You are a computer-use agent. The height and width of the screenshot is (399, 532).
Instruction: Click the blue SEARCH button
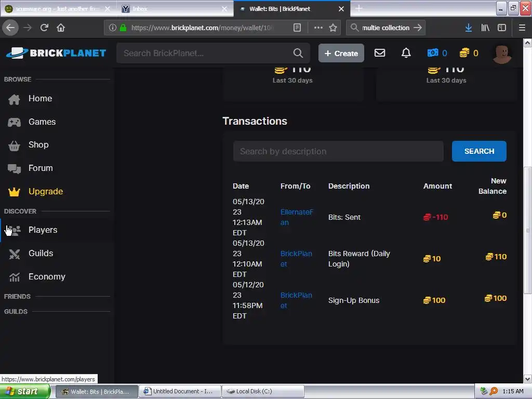coord(479,151)
